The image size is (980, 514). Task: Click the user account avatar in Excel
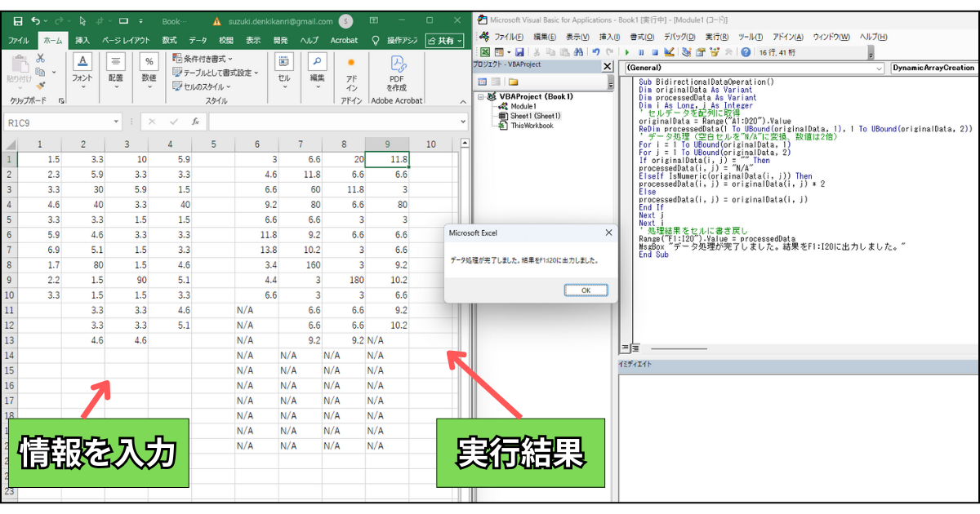(x=345, y=20)
